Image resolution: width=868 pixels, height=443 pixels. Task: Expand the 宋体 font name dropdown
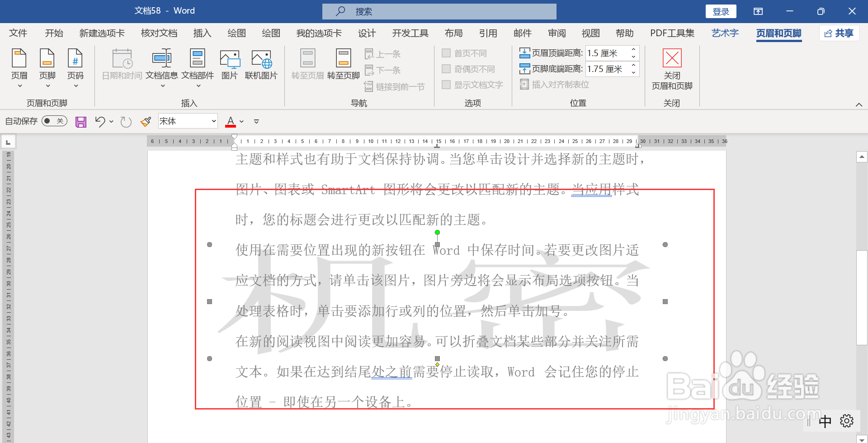213,121
